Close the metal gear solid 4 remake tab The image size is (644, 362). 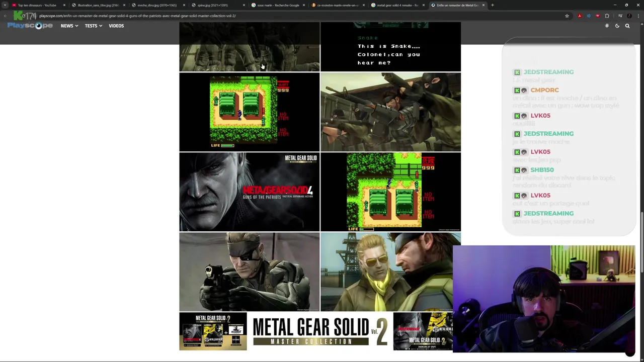click(x=424, y=5)
